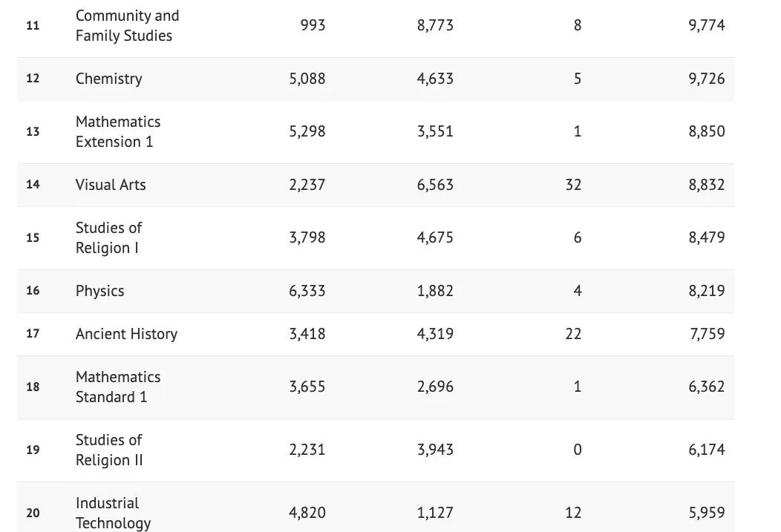
Task: Click the Chemistry subject name
Action: point(108,79)
